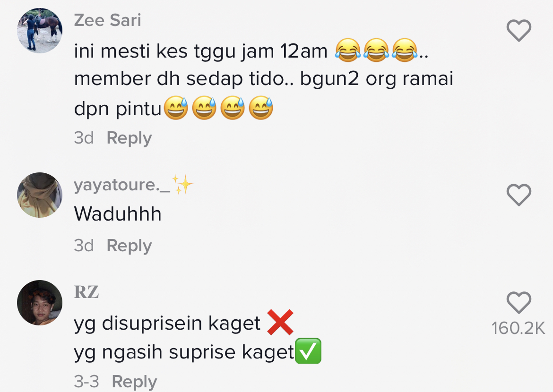Open Zee Sari's horse profile picture
This screenshot has width=553, height=392.
pyautogui.click(x=40, y=31)
